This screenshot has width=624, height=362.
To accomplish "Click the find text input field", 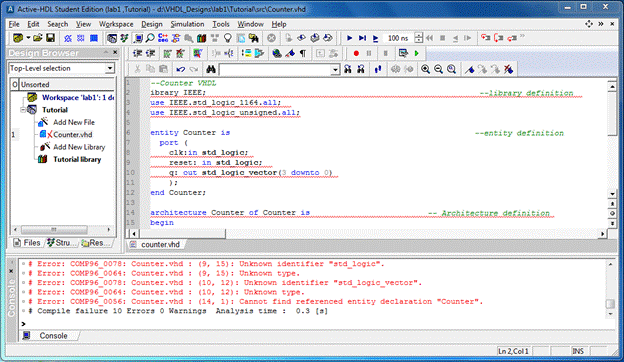I will (x=275, y=70).
